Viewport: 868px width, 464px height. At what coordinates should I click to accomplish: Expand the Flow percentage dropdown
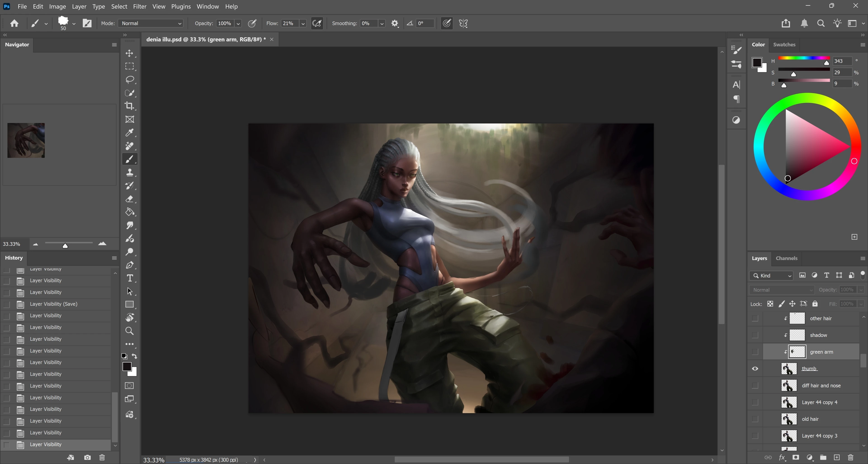tap(303, 23)
